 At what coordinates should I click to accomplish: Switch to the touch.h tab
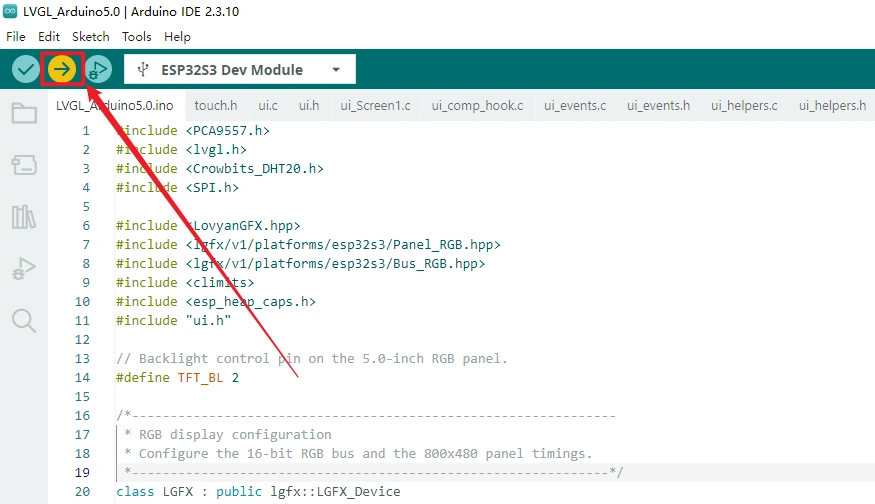216,105
